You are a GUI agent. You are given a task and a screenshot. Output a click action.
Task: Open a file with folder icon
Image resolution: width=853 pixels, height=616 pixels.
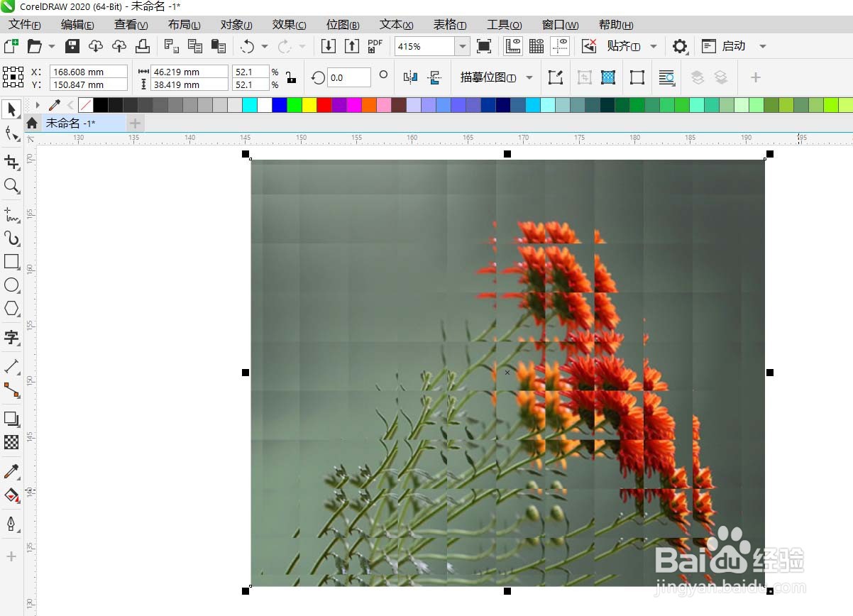click(x=34, y=46)
